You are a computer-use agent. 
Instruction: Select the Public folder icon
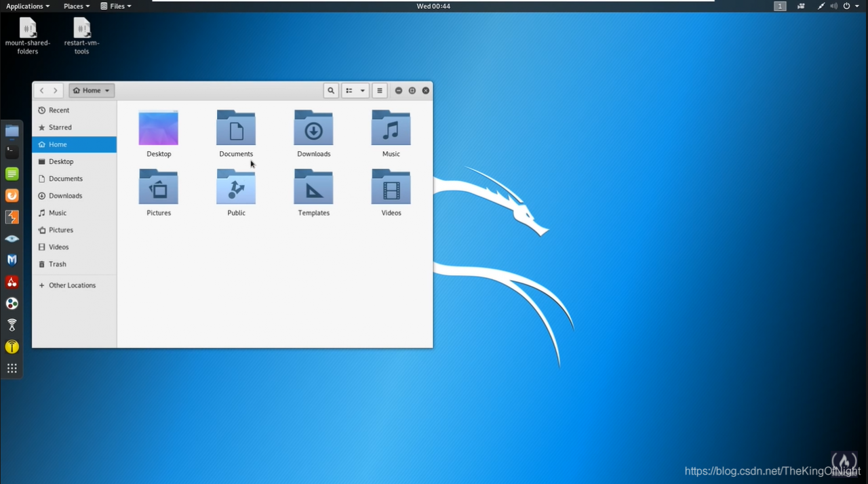236,186
